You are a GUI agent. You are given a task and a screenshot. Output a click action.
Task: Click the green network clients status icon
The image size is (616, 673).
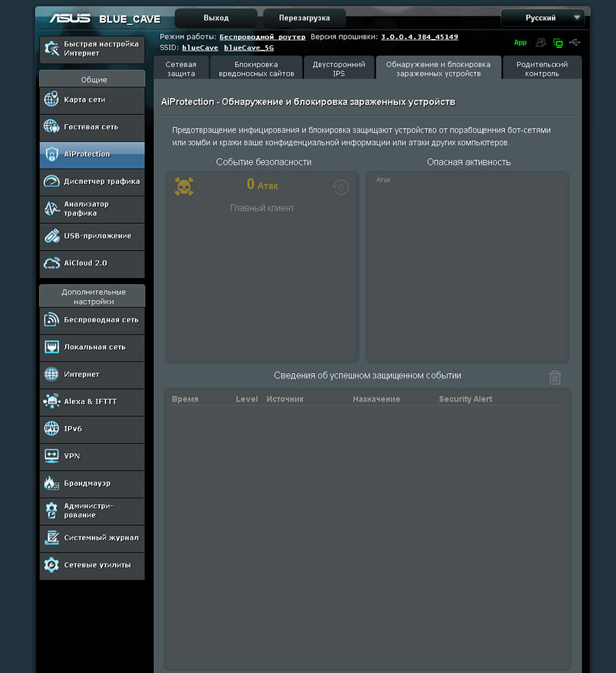click(x=558, y=42)
